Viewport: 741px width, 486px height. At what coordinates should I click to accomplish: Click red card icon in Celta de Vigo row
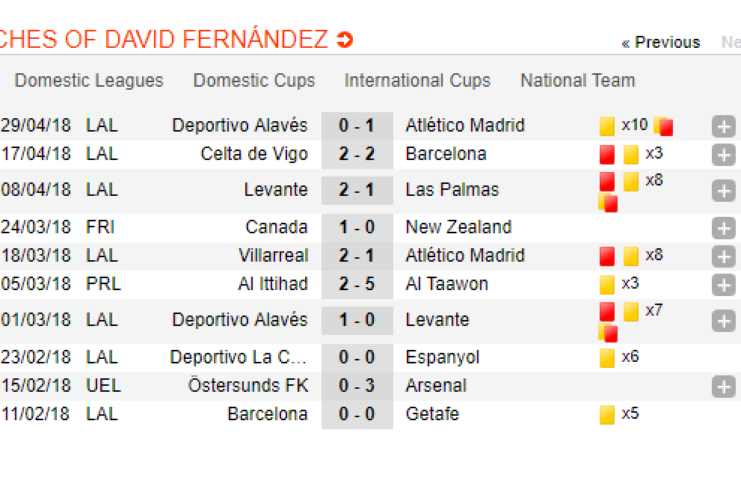coord(607,155)
